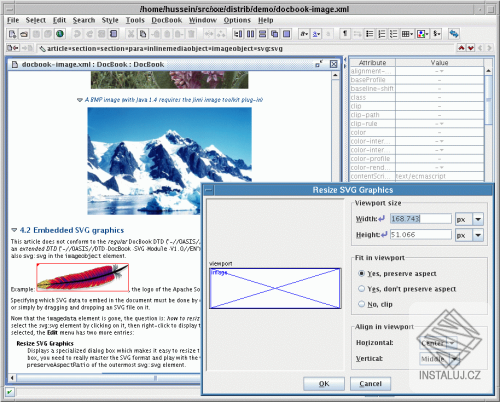Click the Copy icon in toolbar
Screen dimensions: 500x402
143,34
